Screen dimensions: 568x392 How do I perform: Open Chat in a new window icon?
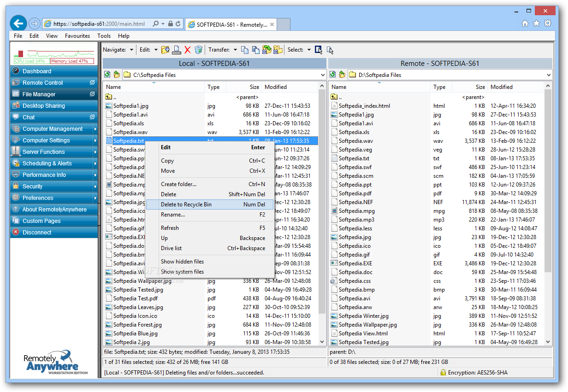[x=92, y=117]
